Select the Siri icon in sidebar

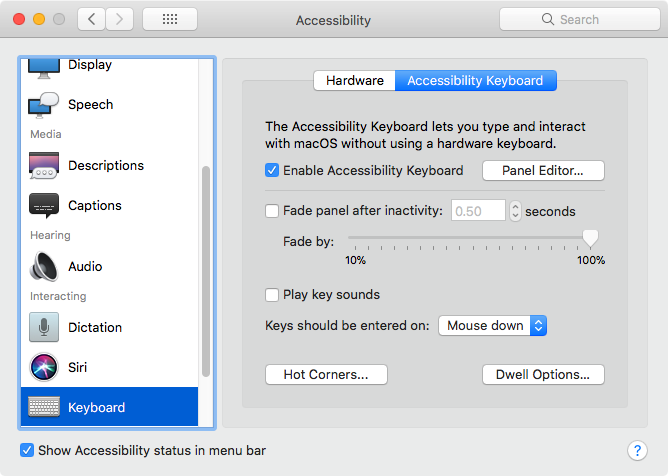pyautogui.click(x=44, y=367)
